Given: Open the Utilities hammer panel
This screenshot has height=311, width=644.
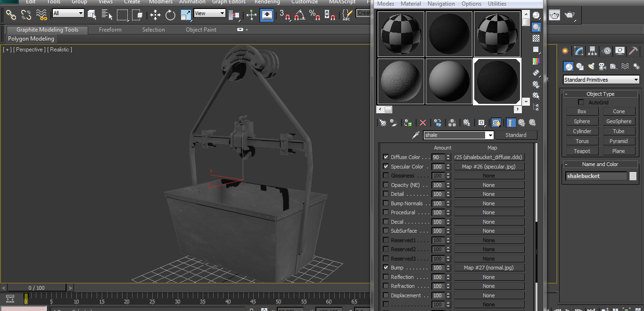Looking at the screenshot, I should click(x=633, y=51).
